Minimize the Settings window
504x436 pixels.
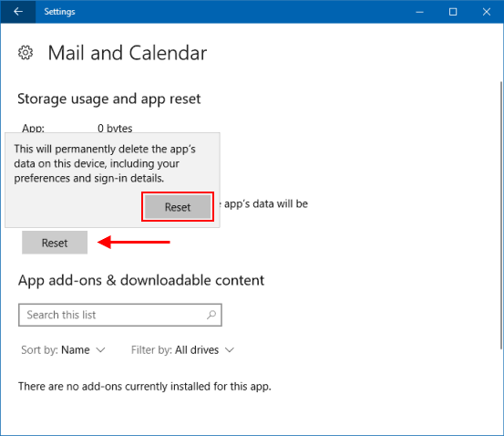419,12
